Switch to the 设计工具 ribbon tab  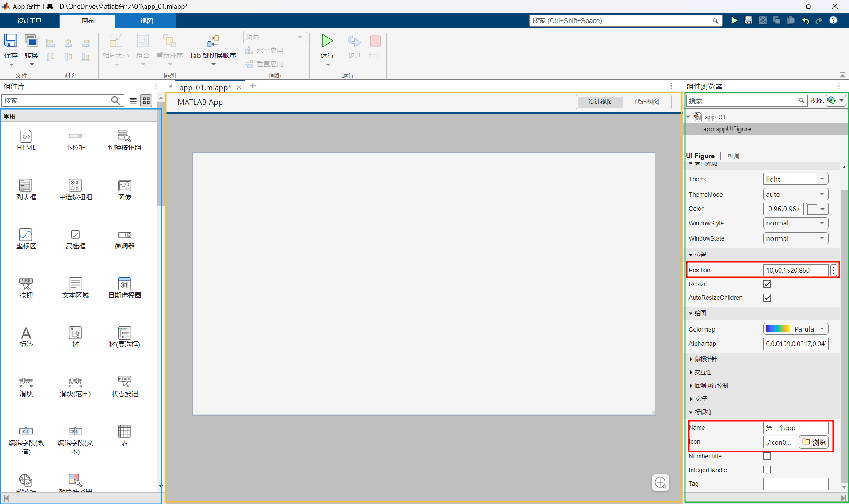click(x=30, y=21)
